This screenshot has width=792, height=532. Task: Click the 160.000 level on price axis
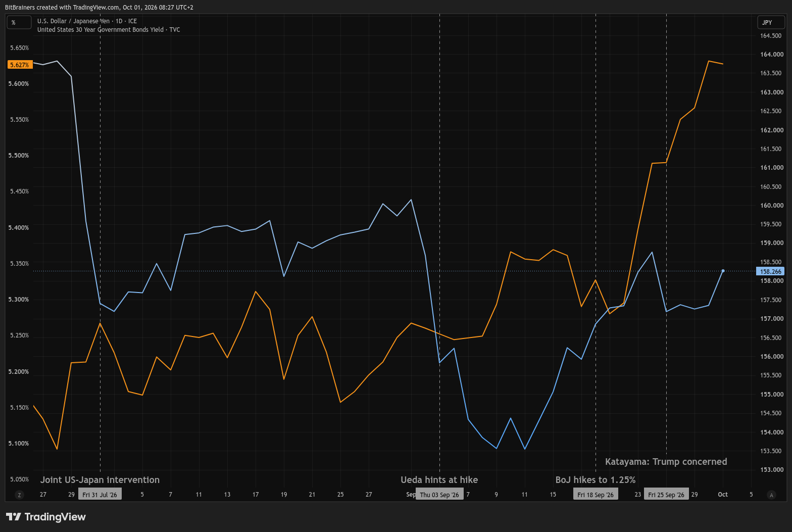click(x=772, y=206)
